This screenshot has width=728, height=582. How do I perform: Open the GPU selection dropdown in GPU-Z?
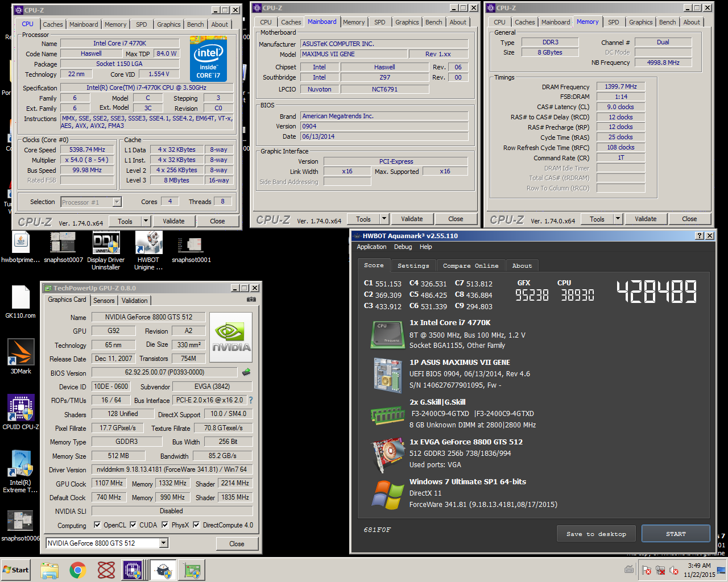(164, 543)
